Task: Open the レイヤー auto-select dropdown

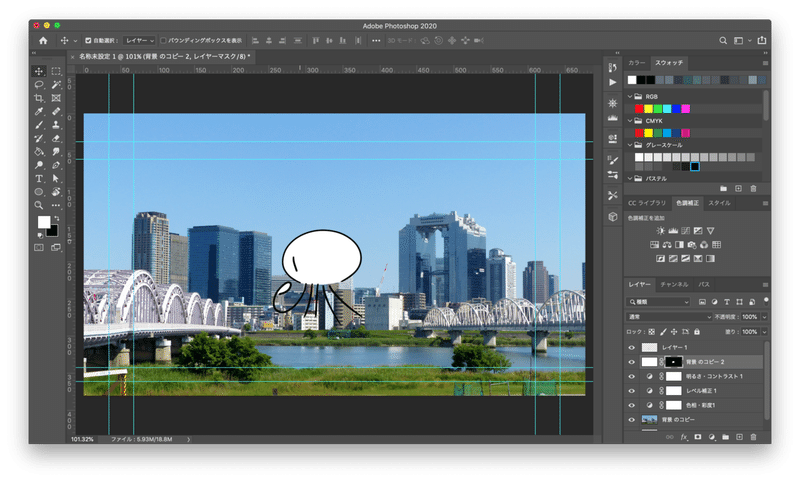Action: 140,40
